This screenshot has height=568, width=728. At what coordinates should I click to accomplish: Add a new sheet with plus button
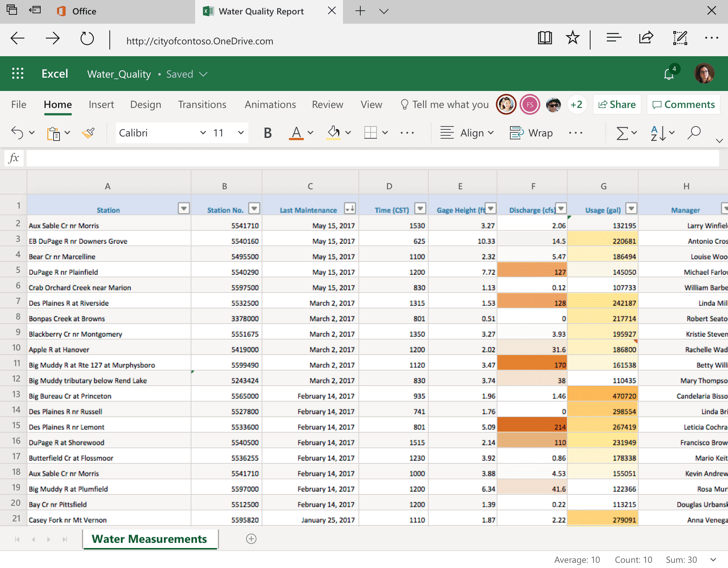point(251,539)
